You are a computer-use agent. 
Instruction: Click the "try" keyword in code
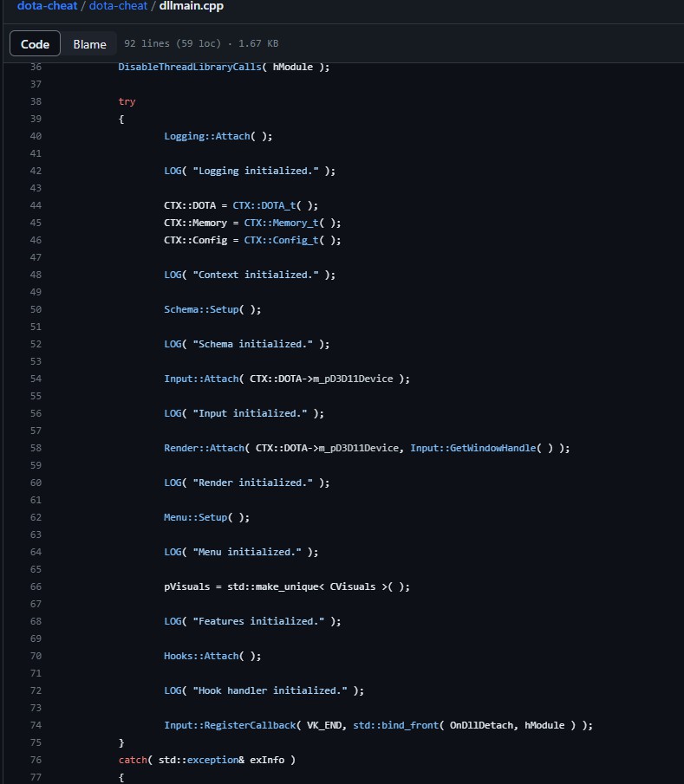[x=127, y=101]
